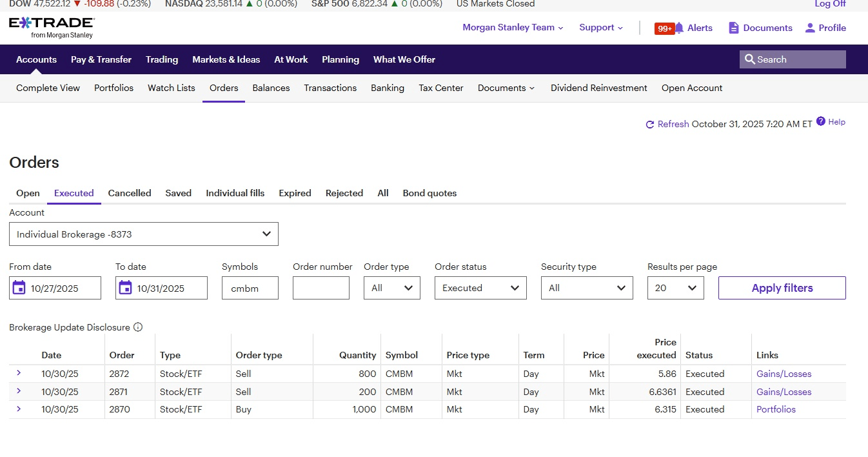This screenshot has width=868, height=457.
Task: Open Gains/Losses link for order 2871
Action: coord(784,392)
